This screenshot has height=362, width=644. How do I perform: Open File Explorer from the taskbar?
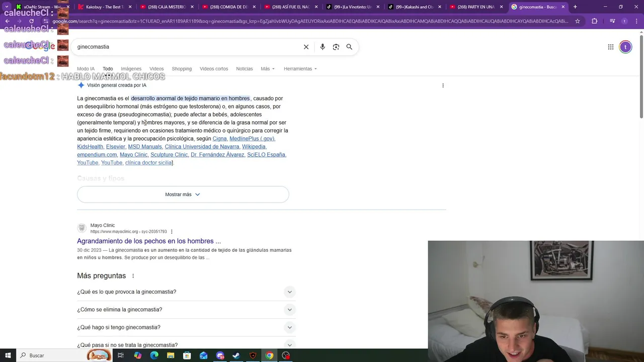171,355
